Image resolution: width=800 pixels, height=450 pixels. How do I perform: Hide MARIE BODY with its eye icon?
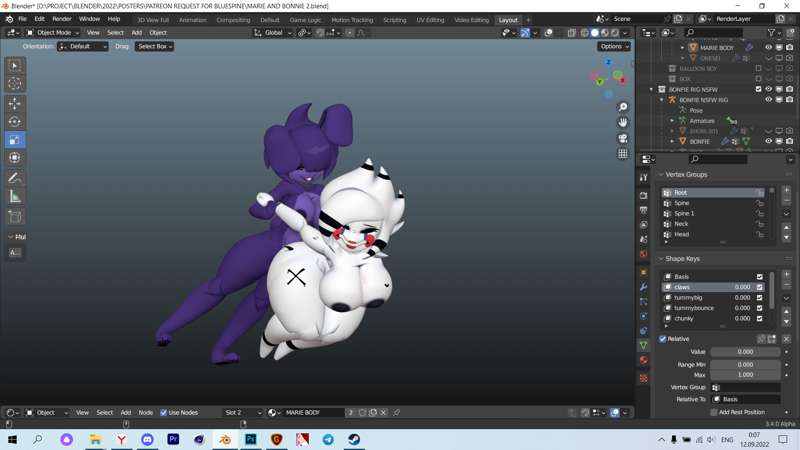click(x=768, y=47)
